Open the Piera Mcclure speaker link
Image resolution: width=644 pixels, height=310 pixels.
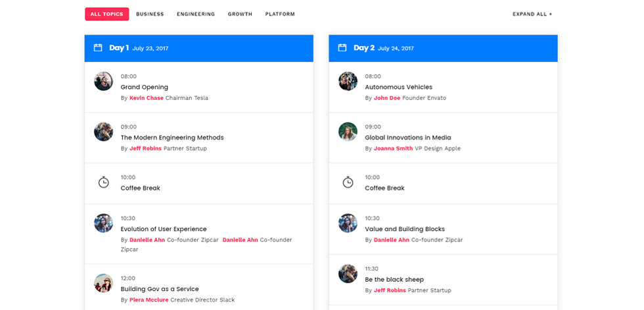click(149, 300)
